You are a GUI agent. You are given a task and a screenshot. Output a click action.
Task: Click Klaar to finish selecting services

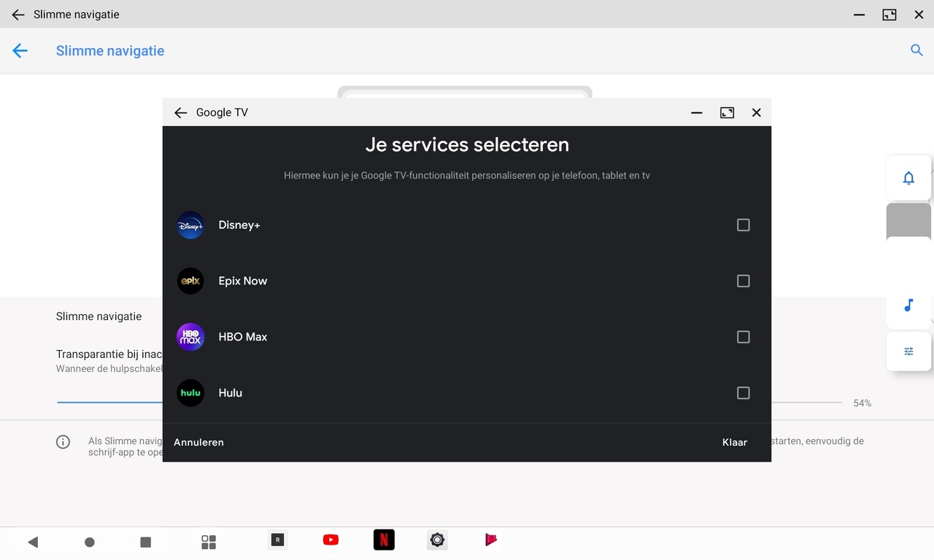735,443
